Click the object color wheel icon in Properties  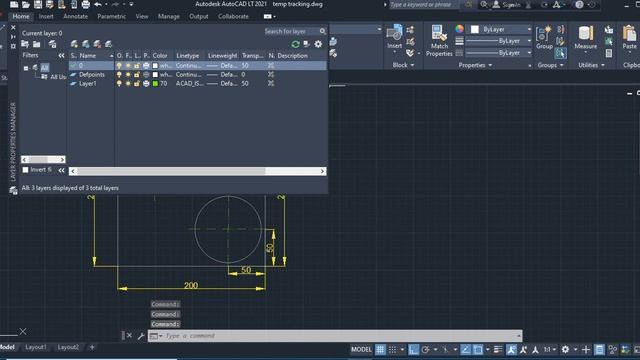(460, 29)
